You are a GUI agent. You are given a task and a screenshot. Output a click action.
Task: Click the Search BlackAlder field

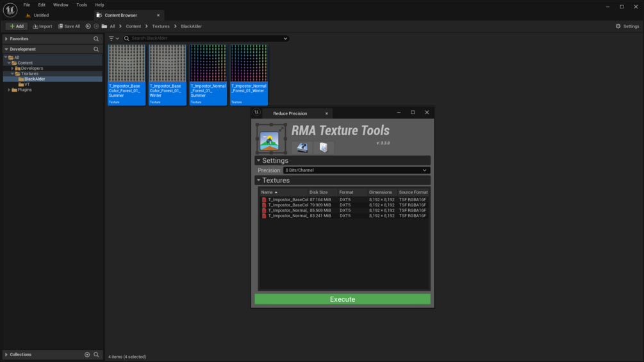pyautogui.click(x=205, y=38)
